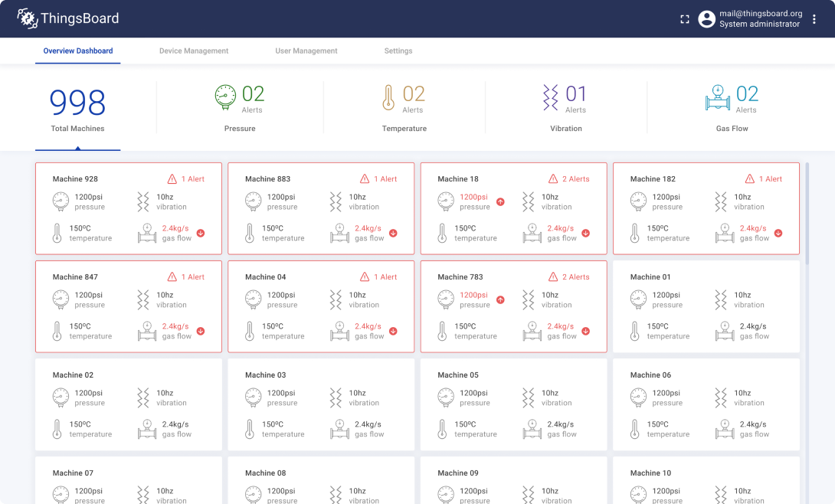Click the vertical scrollbar of machine list
This screenshot has width=835, height=504.
(807, 214)
